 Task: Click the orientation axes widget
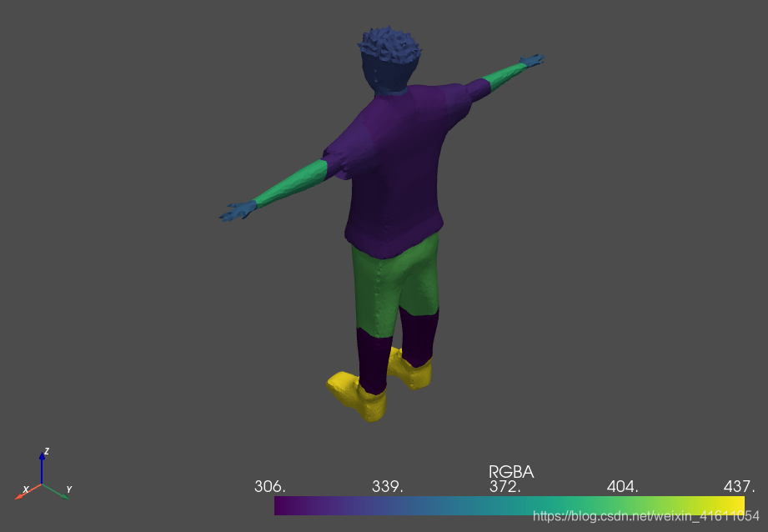click(x=43, y=474)
